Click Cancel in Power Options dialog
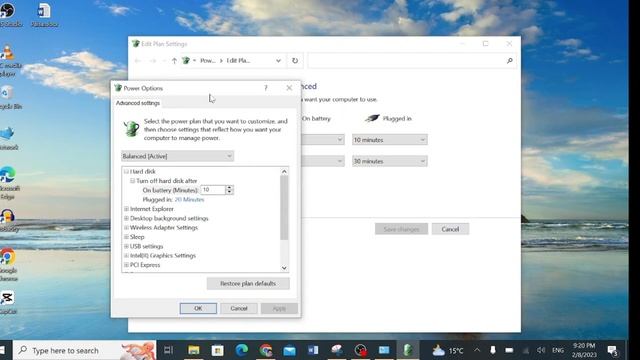Image resolution: width=640 pixels, height=360 pixels. (x=239, y=308)
